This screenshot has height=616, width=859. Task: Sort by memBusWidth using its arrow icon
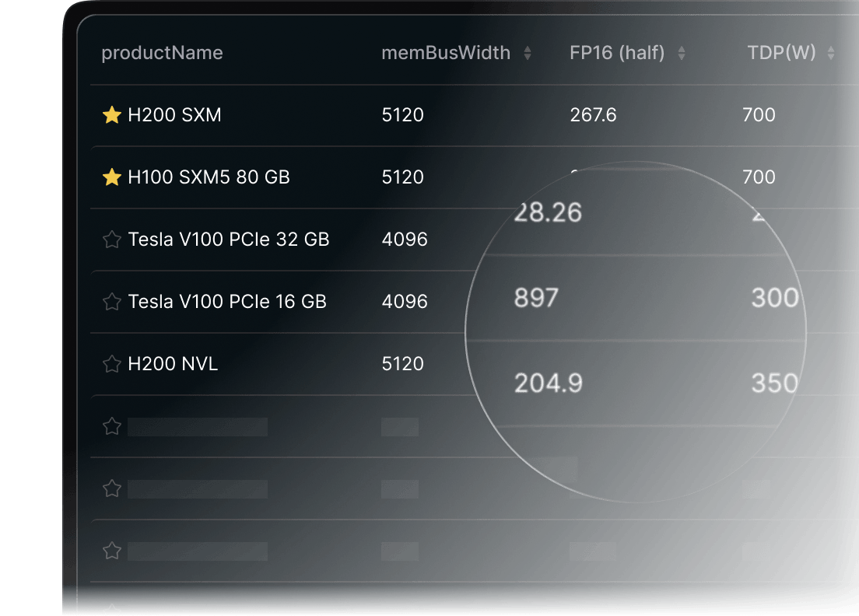coord(527,53)
